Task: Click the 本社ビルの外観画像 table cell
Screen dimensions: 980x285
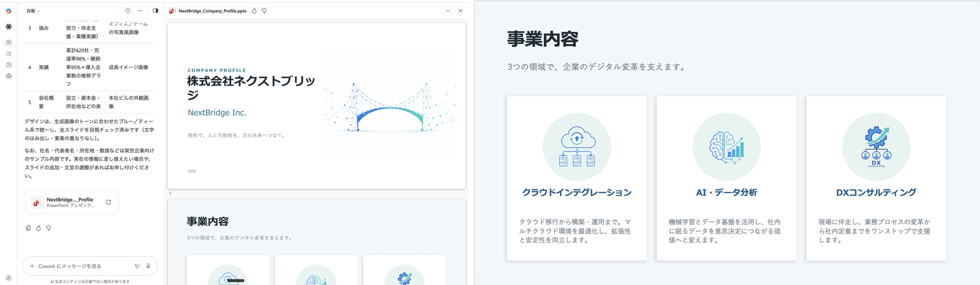Action: pos(129,102)
